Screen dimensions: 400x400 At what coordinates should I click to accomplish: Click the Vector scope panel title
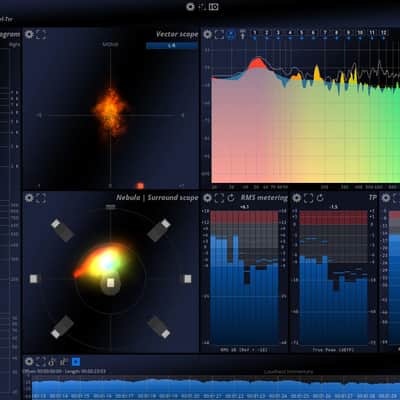(177, 34)
